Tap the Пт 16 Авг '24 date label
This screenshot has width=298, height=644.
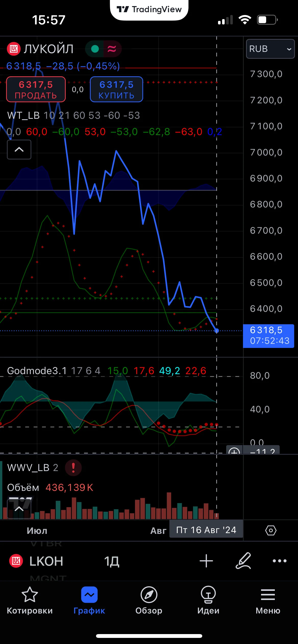coord(206,530)
